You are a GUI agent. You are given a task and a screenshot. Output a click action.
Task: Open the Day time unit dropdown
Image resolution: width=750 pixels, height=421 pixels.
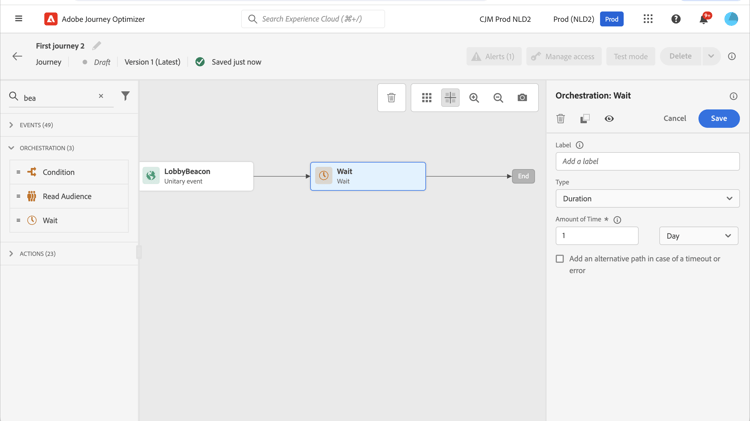[x=698, y=236]
